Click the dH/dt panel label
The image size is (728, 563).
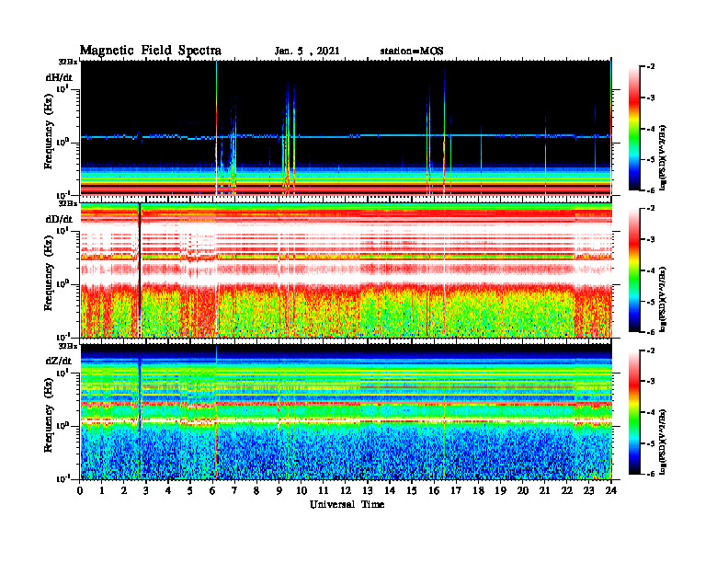tap(59, 77)
